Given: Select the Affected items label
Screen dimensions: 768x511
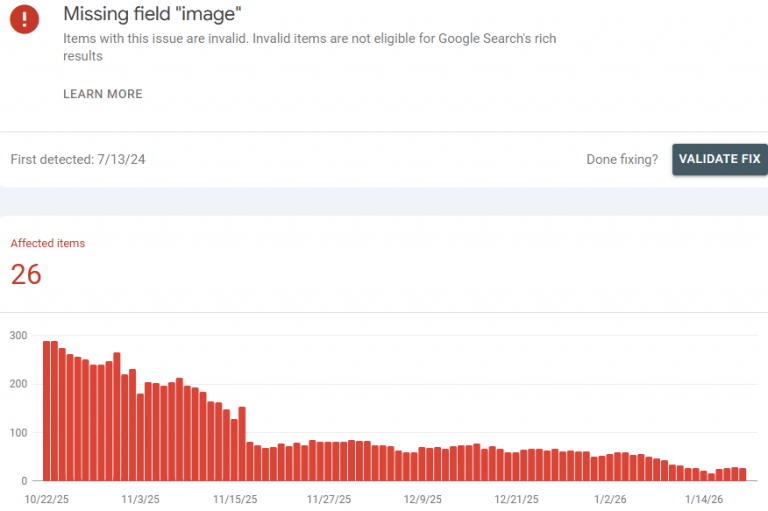Looking at the screenshot, I should tap(48, 243).
